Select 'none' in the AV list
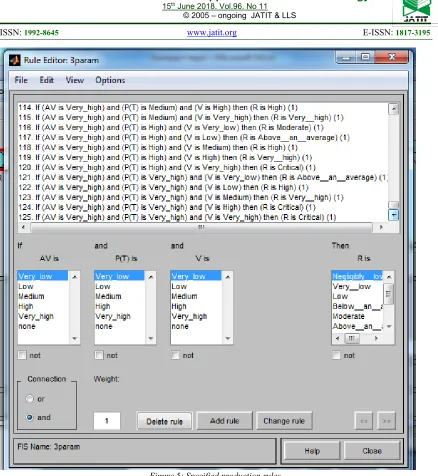The height and width of the screenshot is (476, 438). tap(43, 326)
